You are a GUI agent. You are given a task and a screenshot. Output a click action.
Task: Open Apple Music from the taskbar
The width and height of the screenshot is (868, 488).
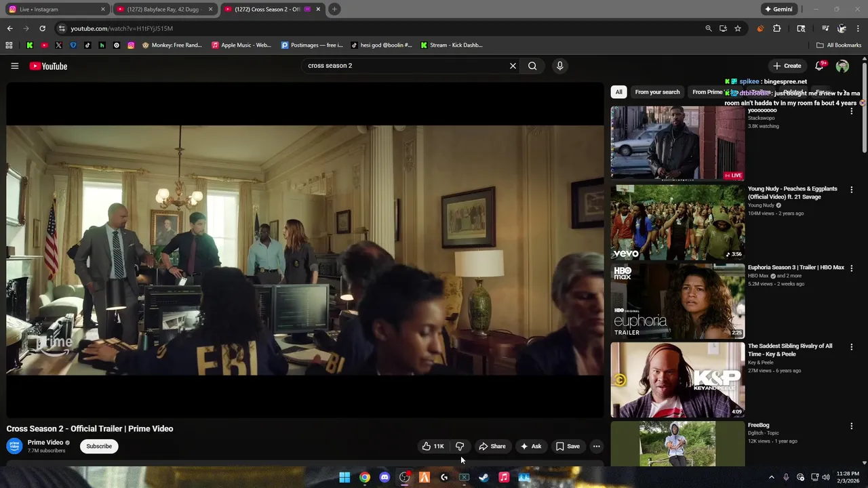[x=504, y=477]
